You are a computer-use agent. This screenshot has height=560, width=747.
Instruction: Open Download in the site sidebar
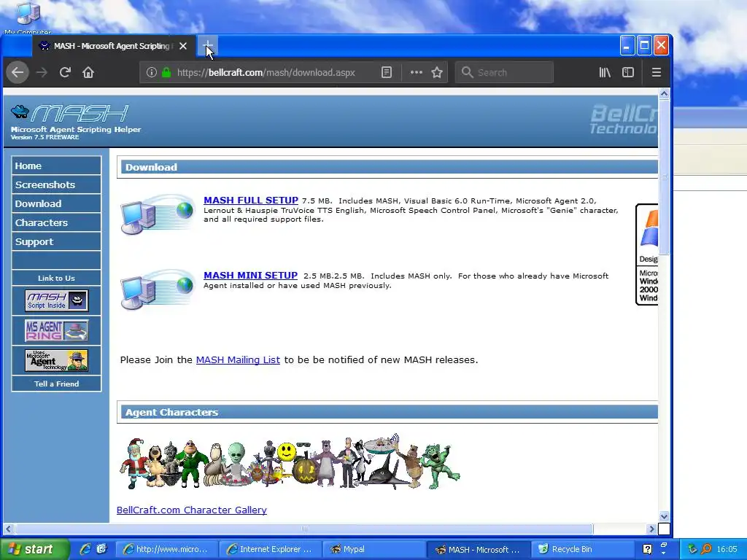click(56, 204)
